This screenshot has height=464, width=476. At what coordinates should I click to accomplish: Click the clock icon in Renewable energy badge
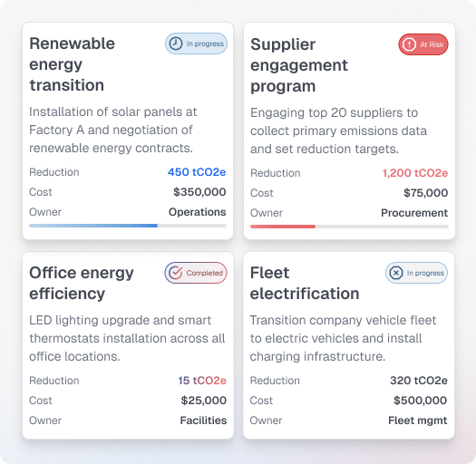176,43
